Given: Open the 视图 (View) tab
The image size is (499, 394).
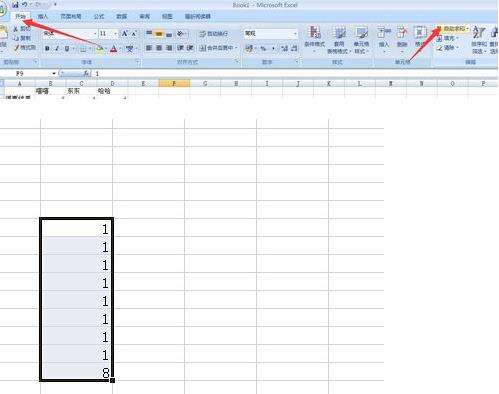Looking at the screenshot, I should click(x=167, y=16).
